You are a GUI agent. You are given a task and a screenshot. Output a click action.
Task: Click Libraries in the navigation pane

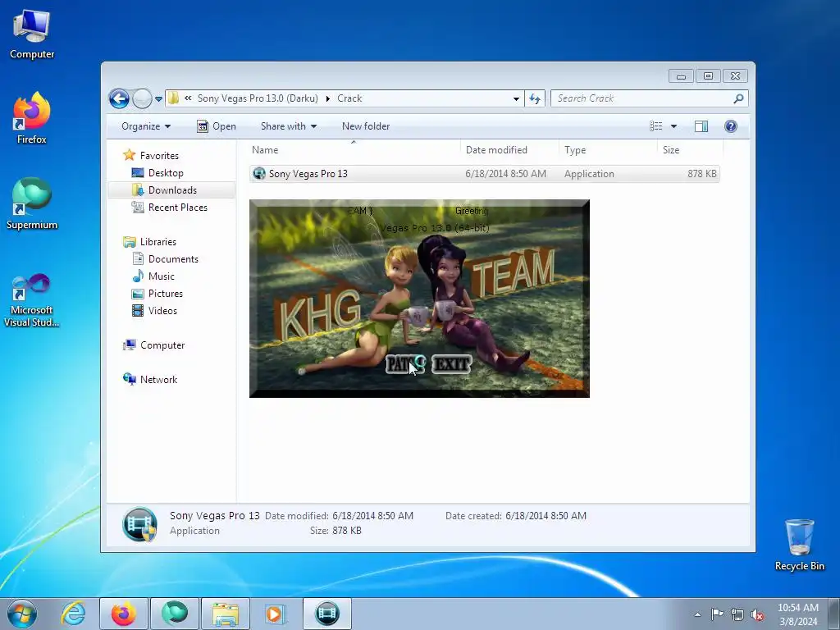(158, 242)
